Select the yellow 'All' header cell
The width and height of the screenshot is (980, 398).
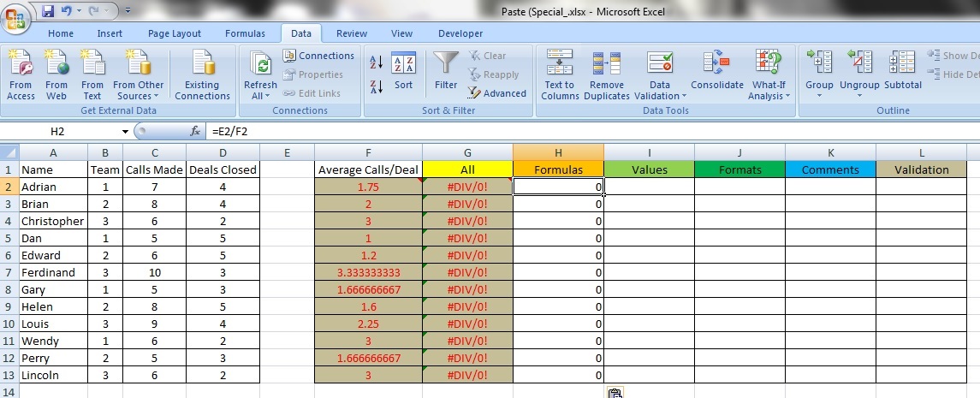pyautogui.click(x=467, y=169)
